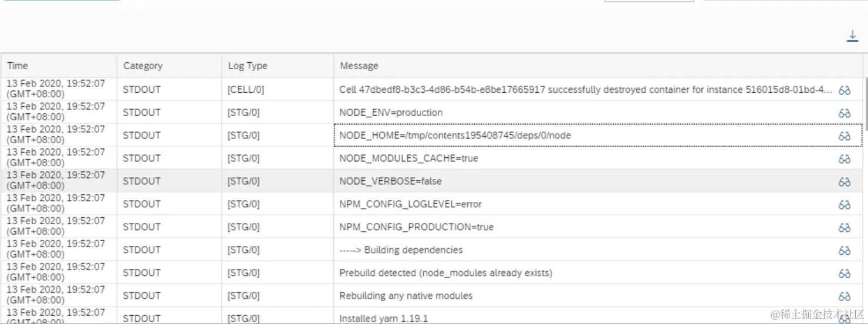Show details for NODE_MODULES_CACHE=true row
Screen dimensions: 868x324
pos(845,159)
